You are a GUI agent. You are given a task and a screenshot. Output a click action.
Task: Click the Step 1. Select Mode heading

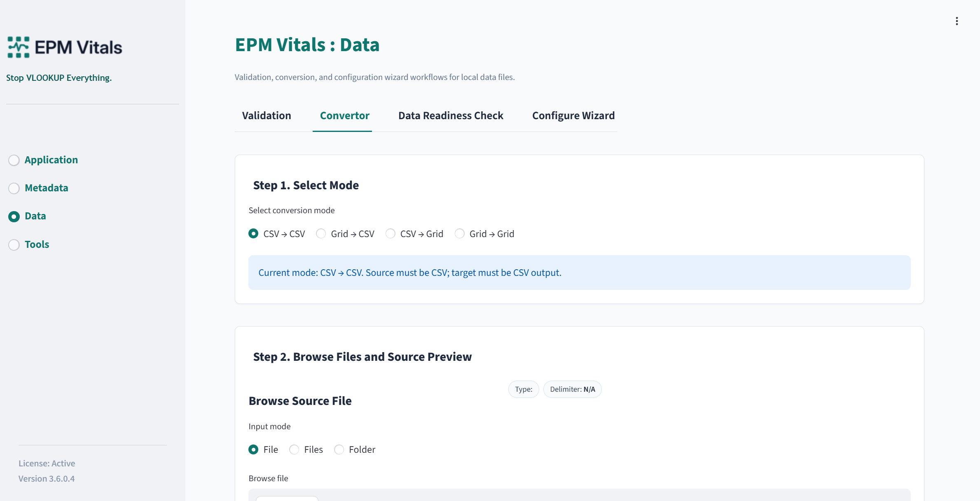(306, 185)
